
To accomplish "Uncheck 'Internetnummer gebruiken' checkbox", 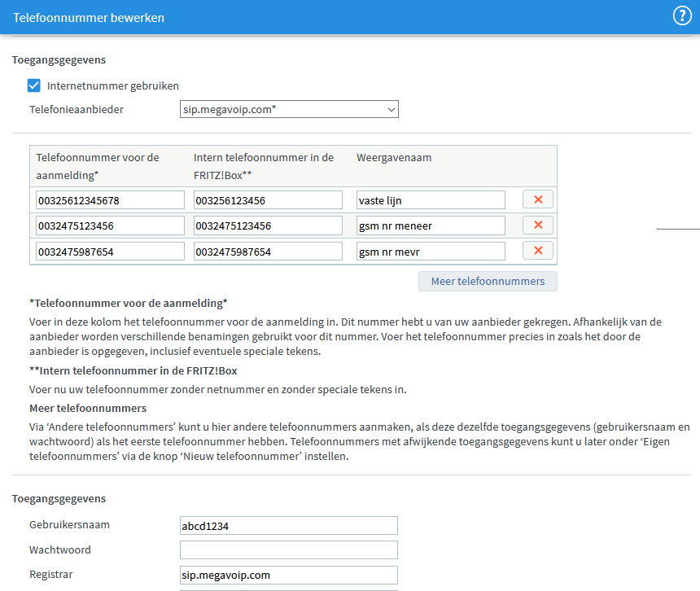I will pyautogui.click(x=34, y=85).
